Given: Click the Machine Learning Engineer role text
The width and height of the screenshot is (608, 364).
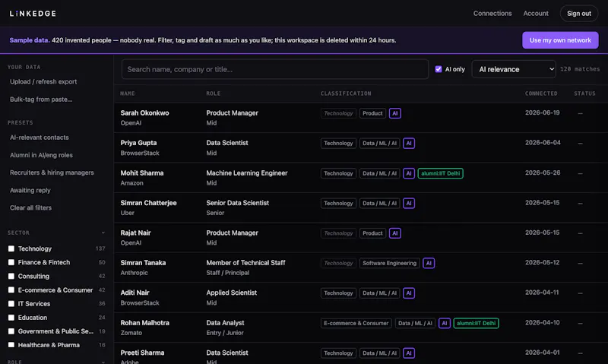Looking at the screenshot, I should click(x=246, y=173).
